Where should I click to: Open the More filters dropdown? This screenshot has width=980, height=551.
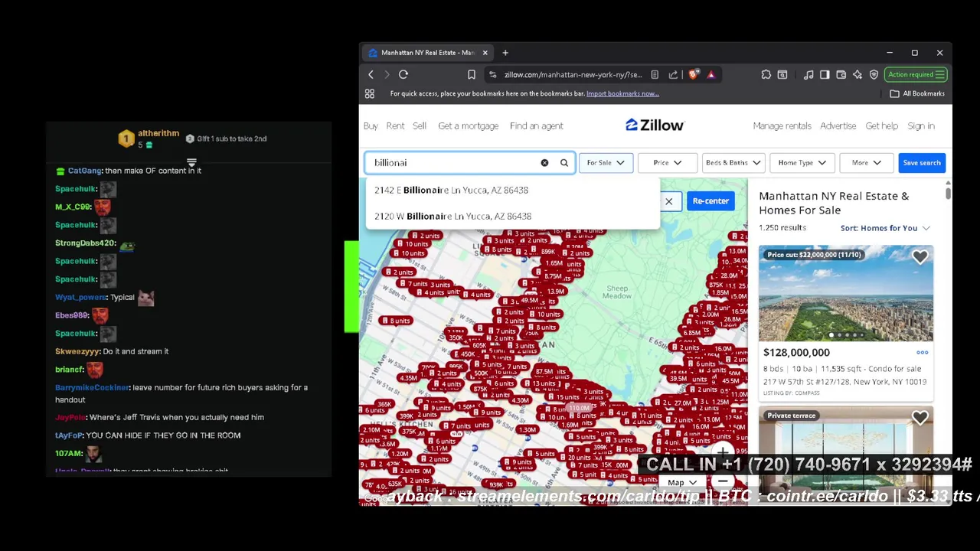click(x=866, y=163)
